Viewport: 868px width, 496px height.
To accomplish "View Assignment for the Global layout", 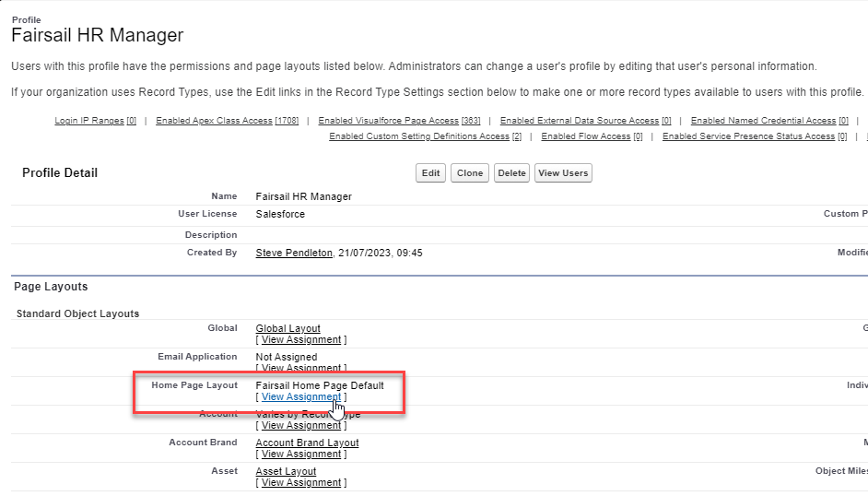I will (x=300, y=340).
